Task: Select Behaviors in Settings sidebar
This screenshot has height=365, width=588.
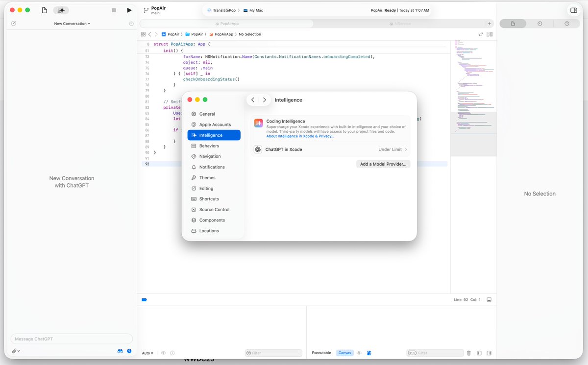Action: pyautogui.click(x=214, y=146)
